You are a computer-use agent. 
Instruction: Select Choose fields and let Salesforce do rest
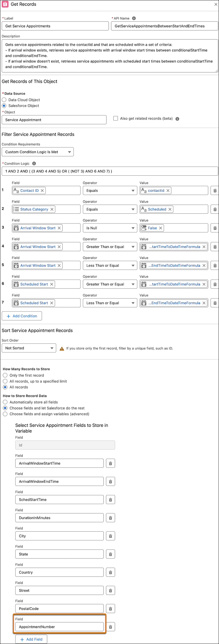(x=5, y=408)
